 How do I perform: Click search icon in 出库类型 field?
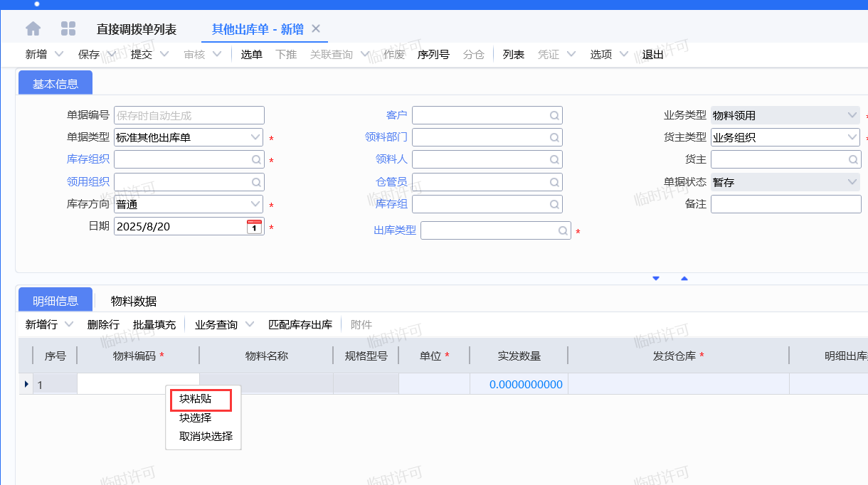coord(562,231)
